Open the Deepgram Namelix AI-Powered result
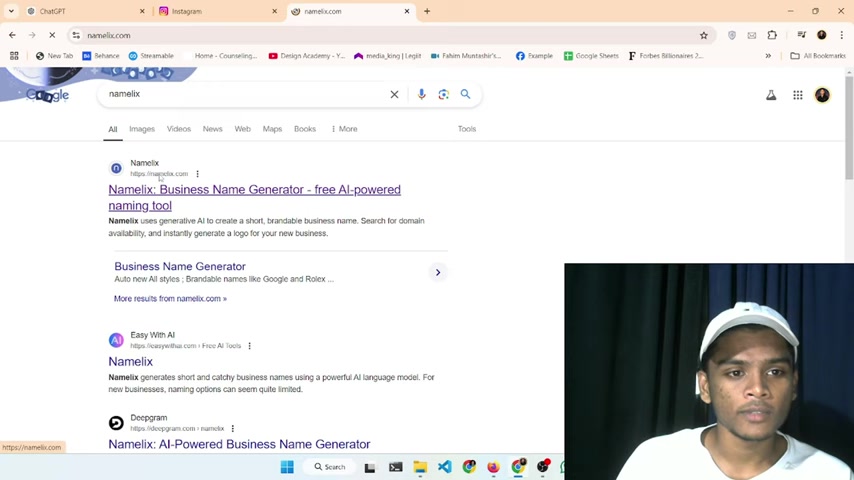Viewport: 854px width, 480px height. tap(239, 445)
